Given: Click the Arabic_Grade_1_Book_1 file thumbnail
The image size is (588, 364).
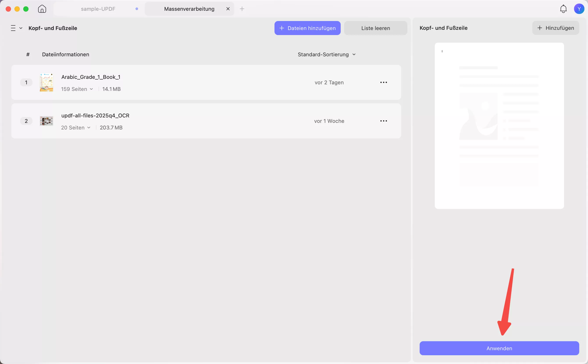Looking at the screenshot, I should tap(46, 82).
